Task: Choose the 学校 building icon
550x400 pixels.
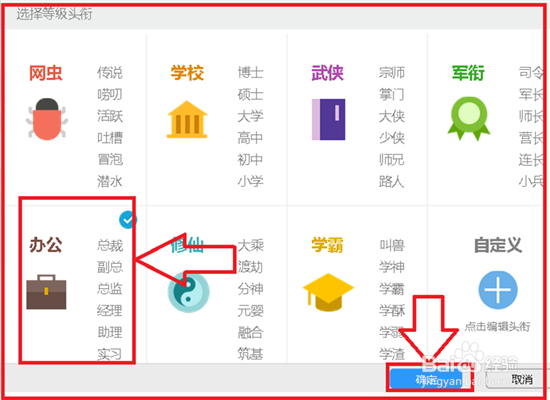Action: [187, 119]
